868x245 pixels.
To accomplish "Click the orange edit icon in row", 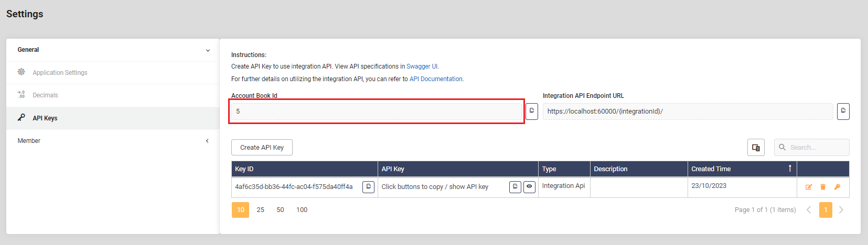I will click(808, 187).
